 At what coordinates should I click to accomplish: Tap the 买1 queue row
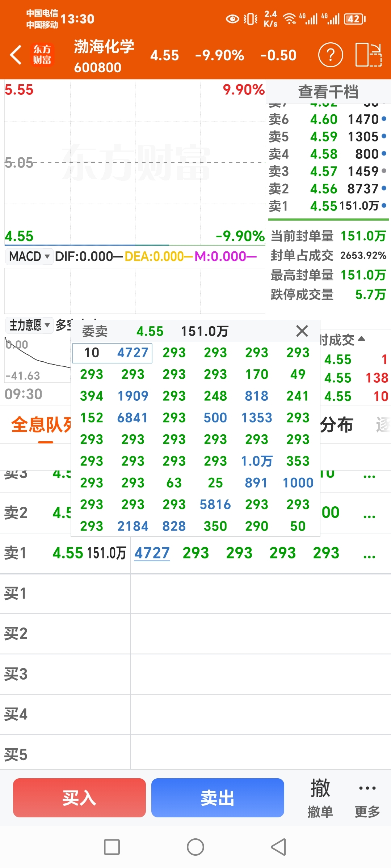[x=195, y=593]
